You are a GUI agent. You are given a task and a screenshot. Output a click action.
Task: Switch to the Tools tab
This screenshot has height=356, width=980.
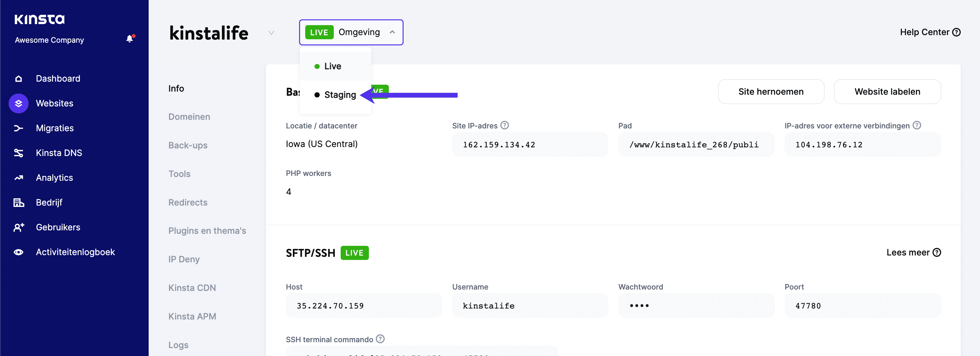(179, 174)
